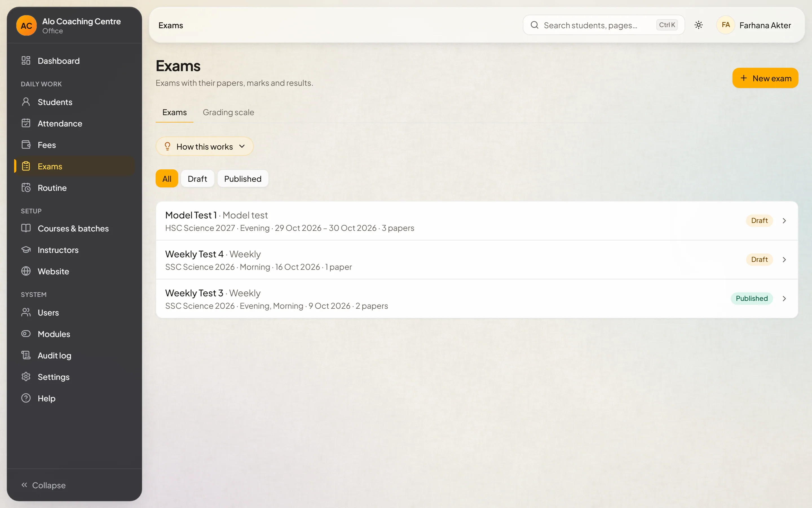Click the Website globe icon
This screenshot has height=508, width=812.
[x=26, y=271]
